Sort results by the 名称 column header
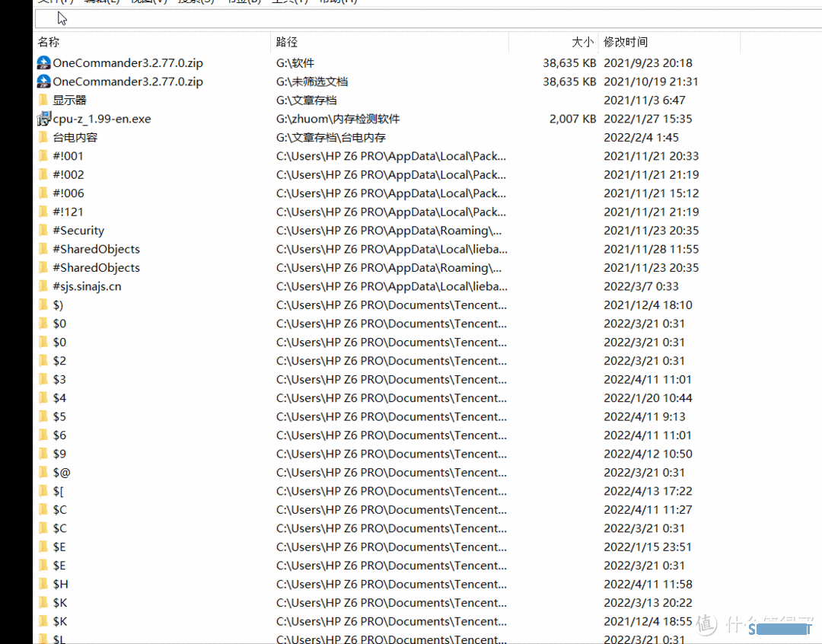This screenshot has height=644, width=822. point(49,43)
